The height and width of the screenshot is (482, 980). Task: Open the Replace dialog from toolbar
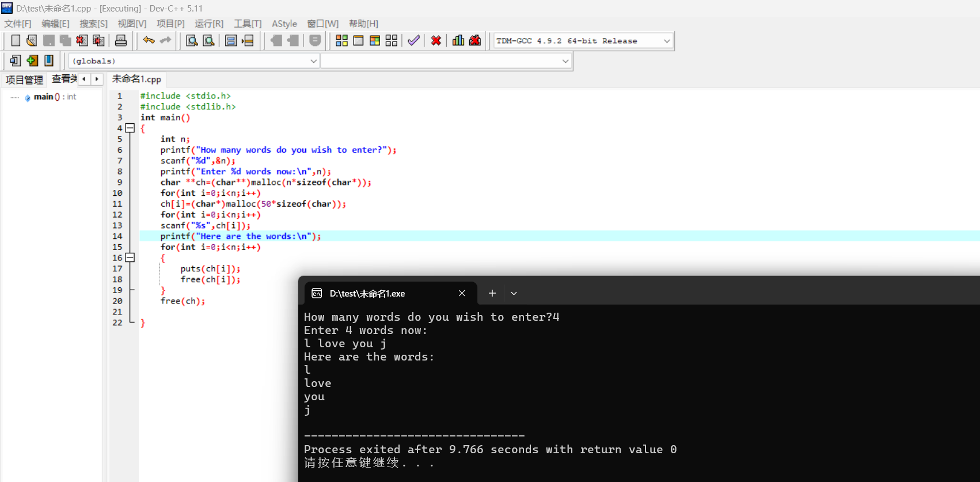pyautogui.click(x=208, y=40)
